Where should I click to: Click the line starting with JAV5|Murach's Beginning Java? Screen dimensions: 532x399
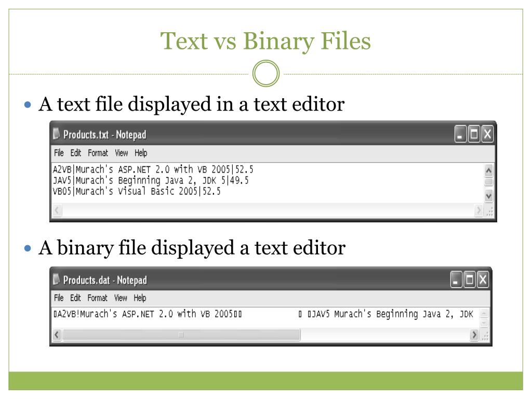pyautogui.click(x=151, y=180)
